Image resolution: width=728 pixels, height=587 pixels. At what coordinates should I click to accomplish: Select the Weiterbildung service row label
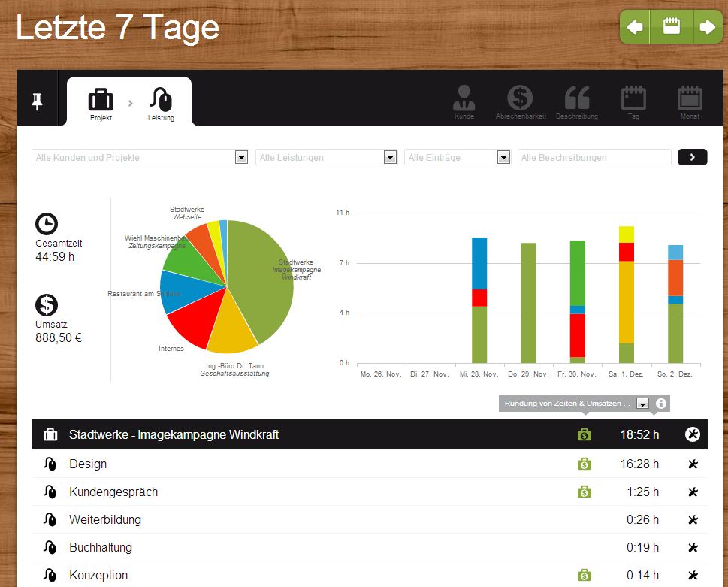pos(105,519)
